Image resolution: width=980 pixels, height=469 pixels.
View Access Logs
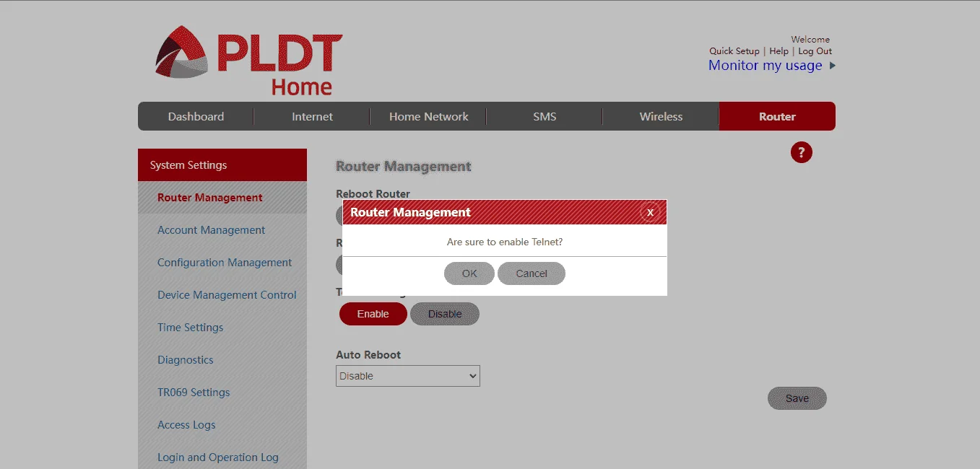point(186,425)
